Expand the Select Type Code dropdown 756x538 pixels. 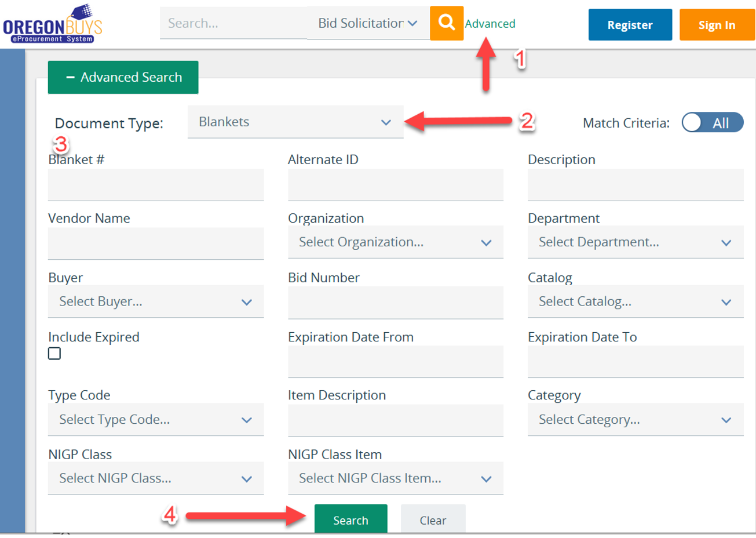pos(155,420)
